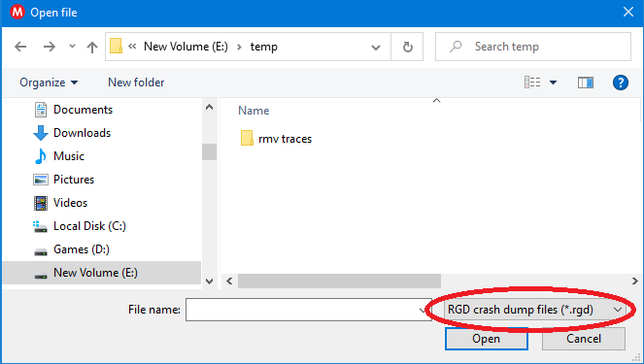Click the Videos film icon

(41, 203)
